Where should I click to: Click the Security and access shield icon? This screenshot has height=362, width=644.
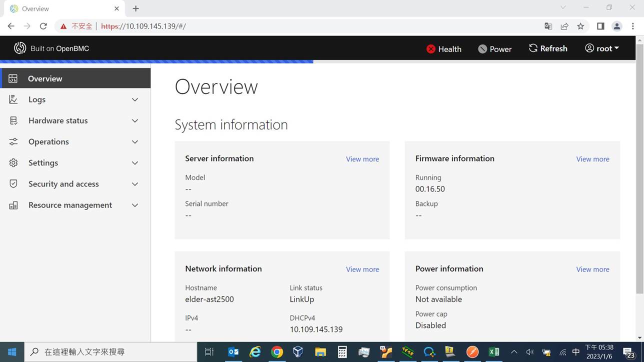[x=13, y=184]
